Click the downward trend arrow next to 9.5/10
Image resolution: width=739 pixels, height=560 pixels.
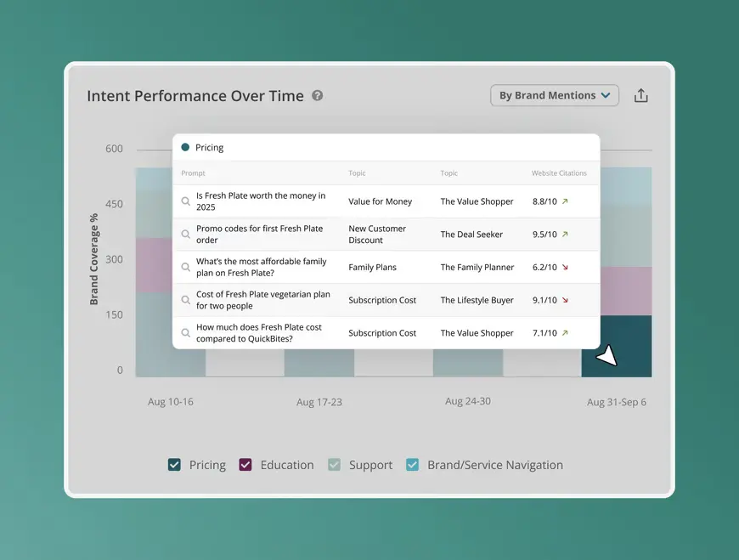(x=565, y=234)
